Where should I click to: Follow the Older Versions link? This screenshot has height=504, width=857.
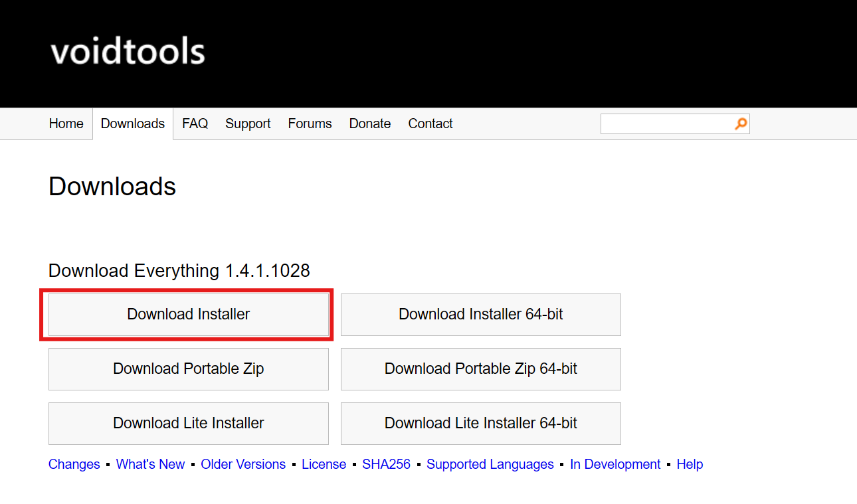(x=243, y=464)
